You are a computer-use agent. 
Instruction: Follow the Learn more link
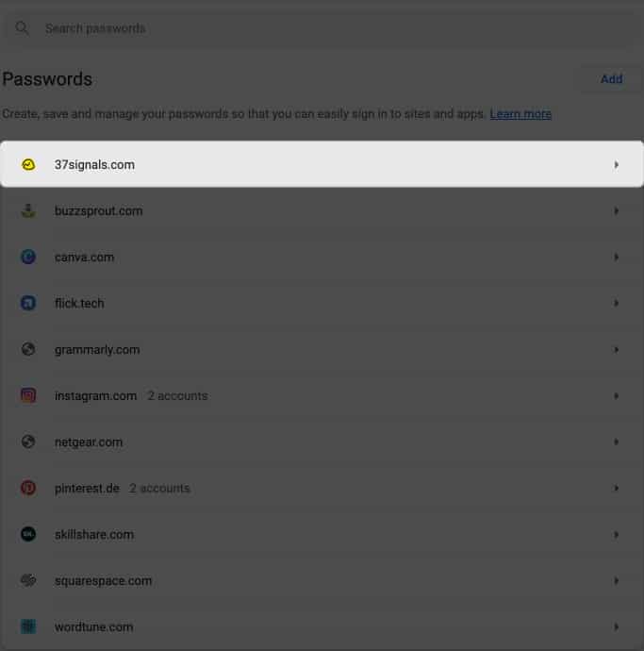click(520, 114)
